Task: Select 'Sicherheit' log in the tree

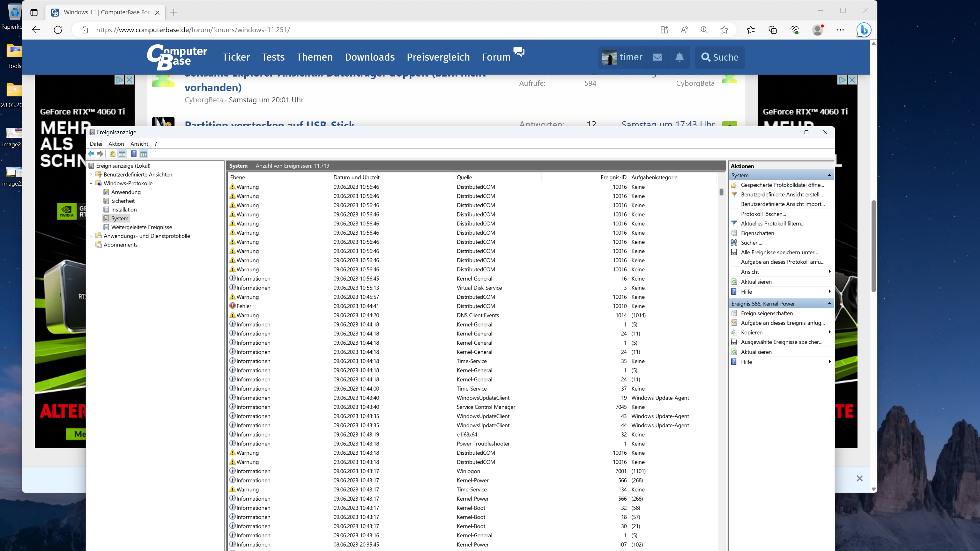Action: point(122,201)
